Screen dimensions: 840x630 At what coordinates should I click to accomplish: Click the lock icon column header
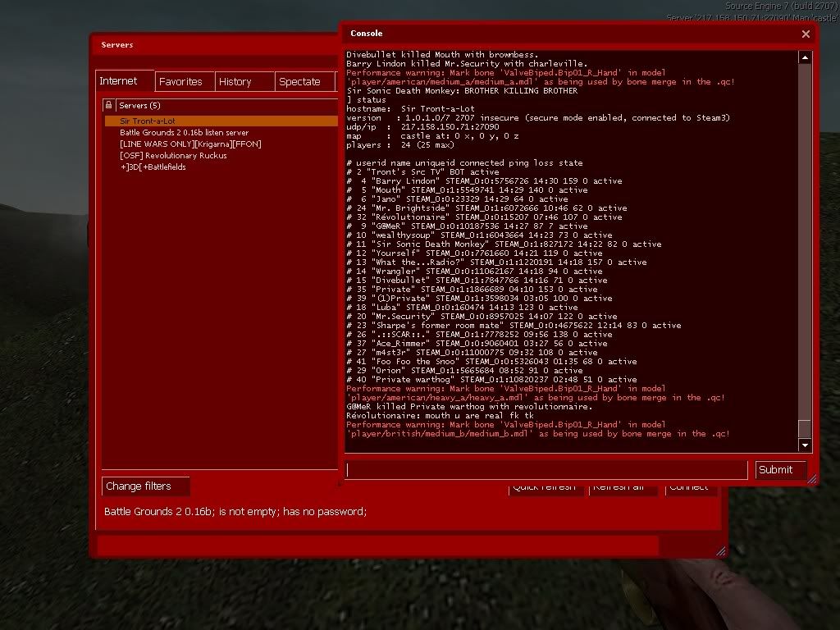[x=109, y=105]
